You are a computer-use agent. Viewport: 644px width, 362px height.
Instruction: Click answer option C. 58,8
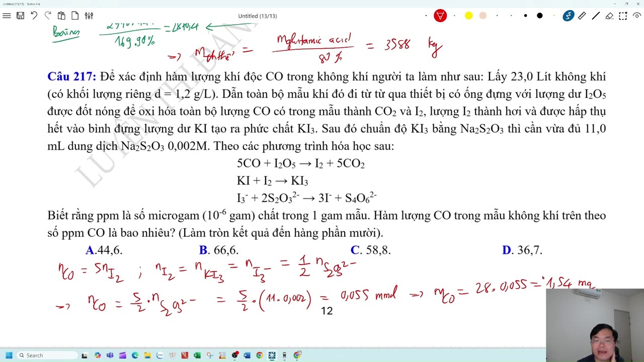point(371,250)
